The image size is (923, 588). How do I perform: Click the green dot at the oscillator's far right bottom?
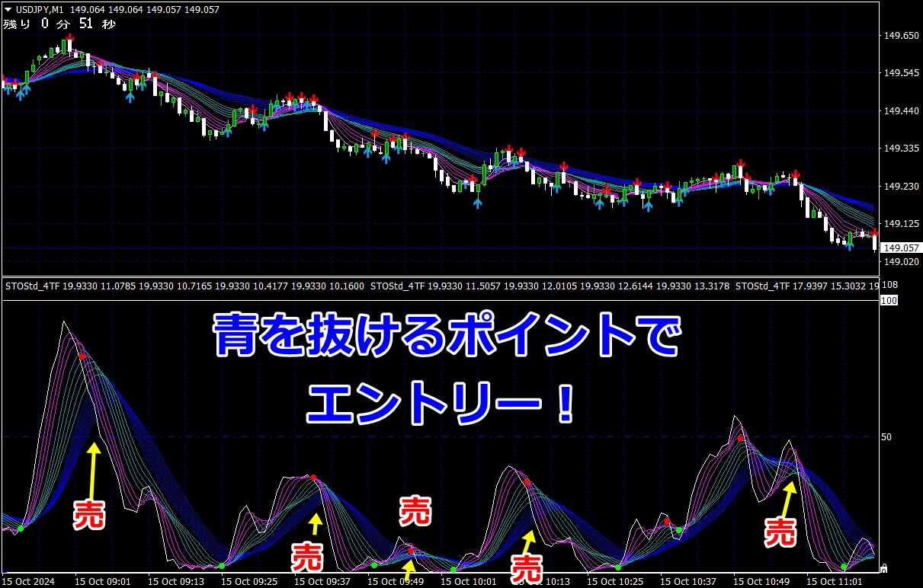pos(844,567)
